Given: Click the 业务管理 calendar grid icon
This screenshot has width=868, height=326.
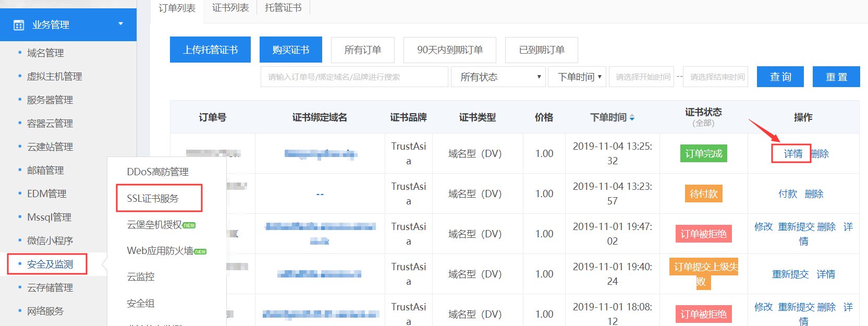Looking at the screenshot, I should pyautogui.click(x=19, y=25).
